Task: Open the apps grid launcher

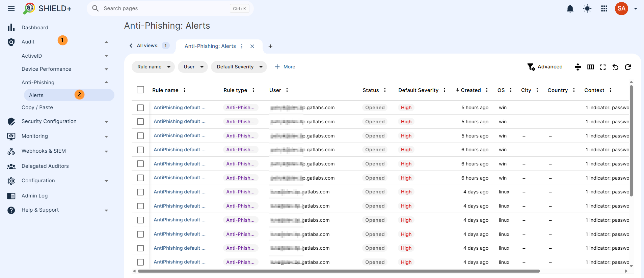Action: tap(604, 9)
